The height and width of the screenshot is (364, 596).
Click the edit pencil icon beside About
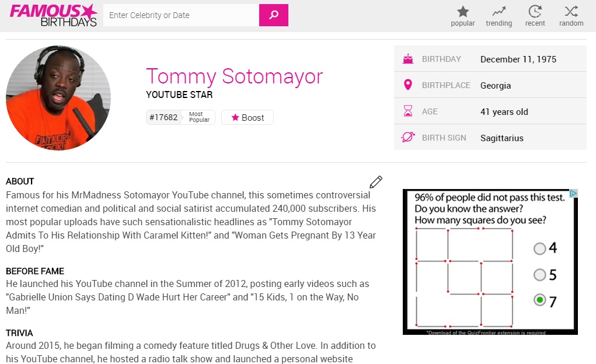click(x=376, y=182)
